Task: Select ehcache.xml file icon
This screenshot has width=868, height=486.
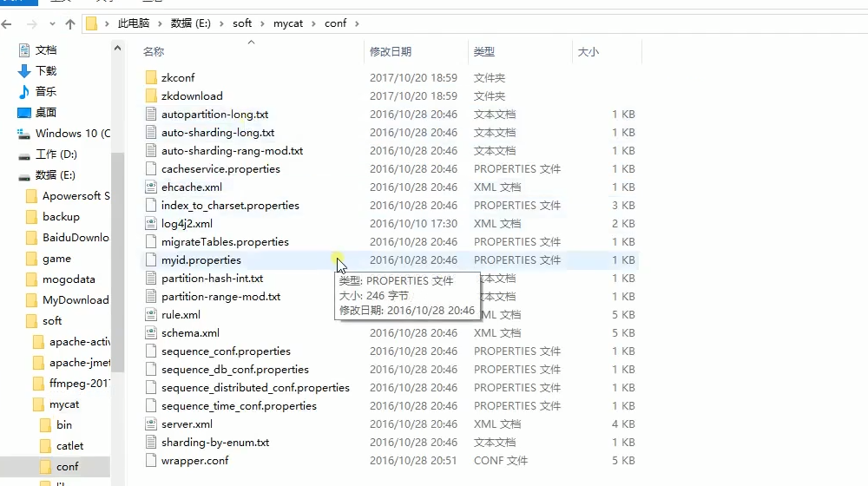Action: (151, 187)
